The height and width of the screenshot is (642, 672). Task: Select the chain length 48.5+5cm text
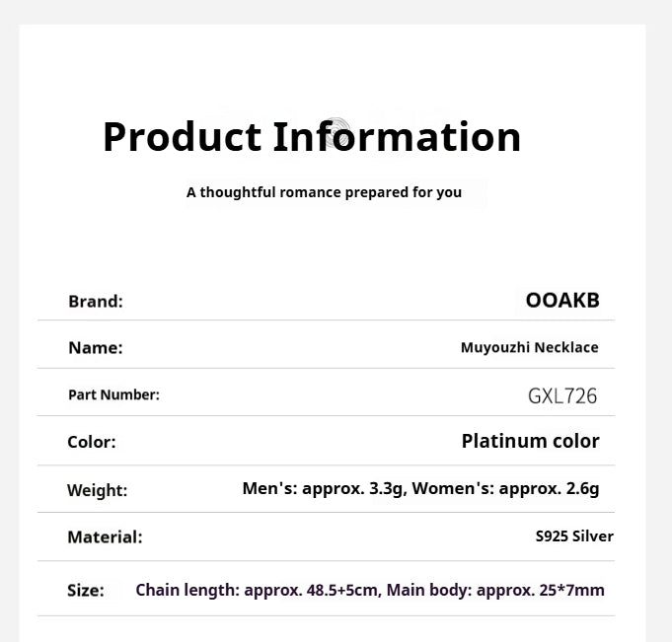click(258, 591)
